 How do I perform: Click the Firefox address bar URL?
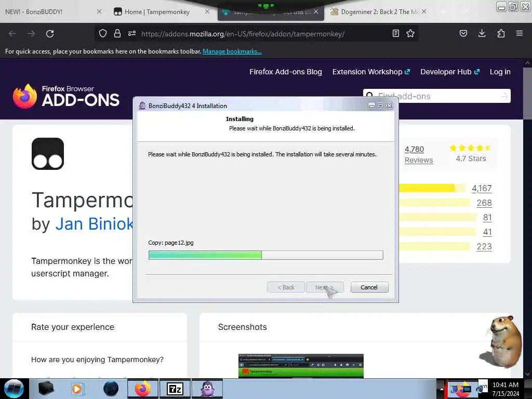243,34
